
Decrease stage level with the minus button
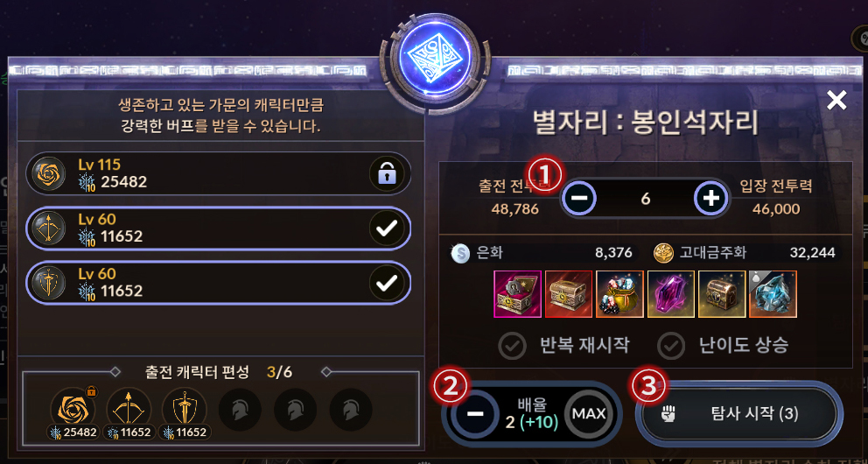pyautogui.click(x=579, y=198)
